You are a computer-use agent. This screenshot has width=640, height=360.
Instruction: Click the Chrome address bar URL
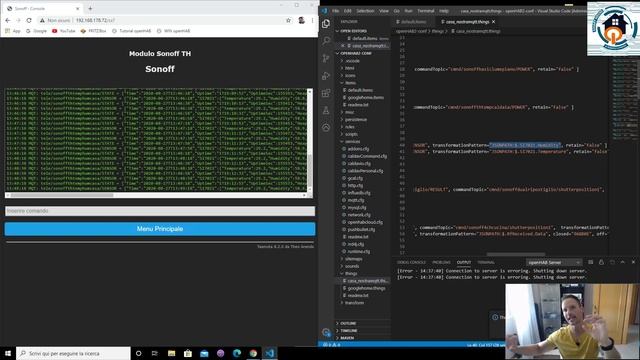click(x=95, y=20)
